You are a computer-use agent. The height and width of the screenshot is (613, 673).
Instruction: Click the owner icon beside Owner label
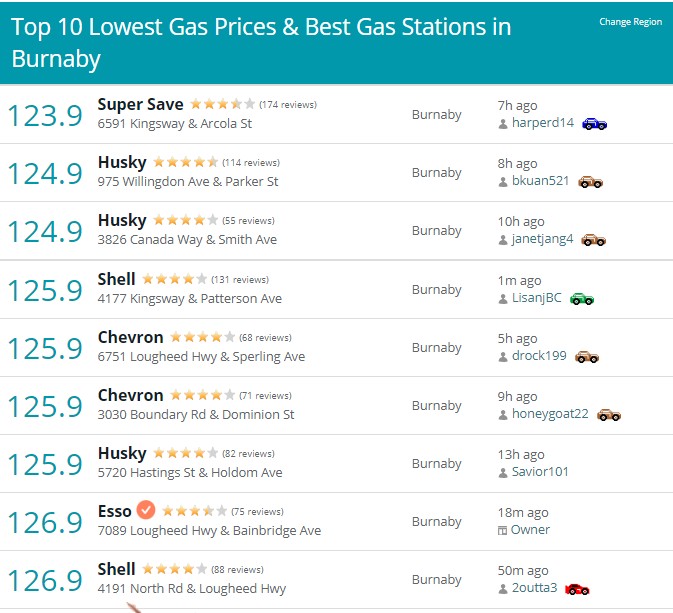tap(502, 531)
